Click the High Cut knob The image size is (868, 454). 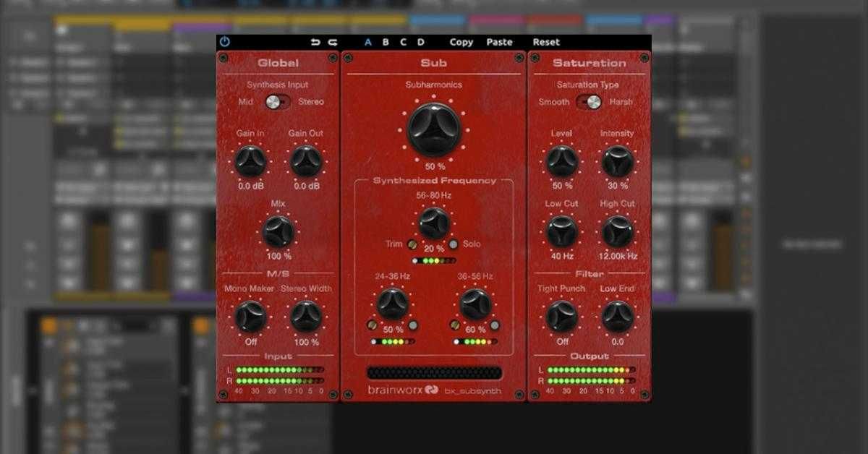pyautogui.click(x=618, y=231)
